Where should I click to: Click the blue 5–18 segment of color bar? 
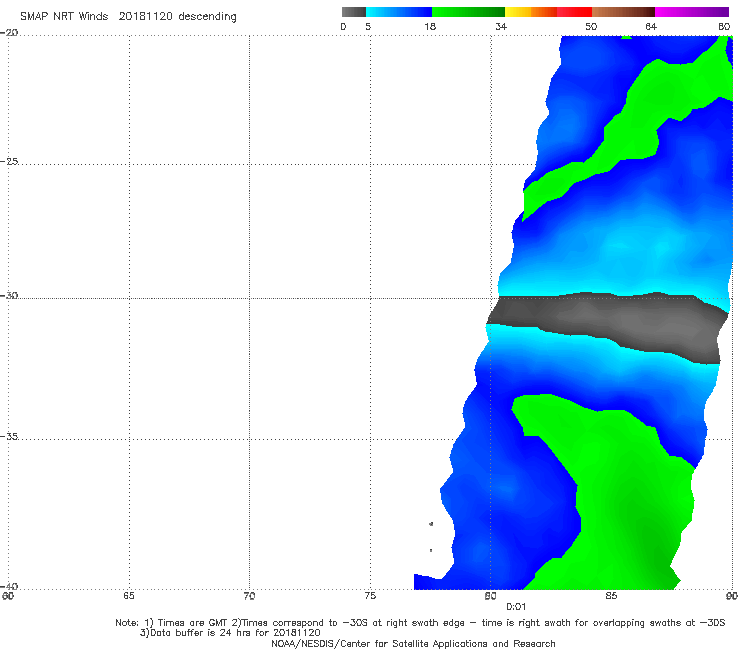pyautogui.click(x=399, y=12)
